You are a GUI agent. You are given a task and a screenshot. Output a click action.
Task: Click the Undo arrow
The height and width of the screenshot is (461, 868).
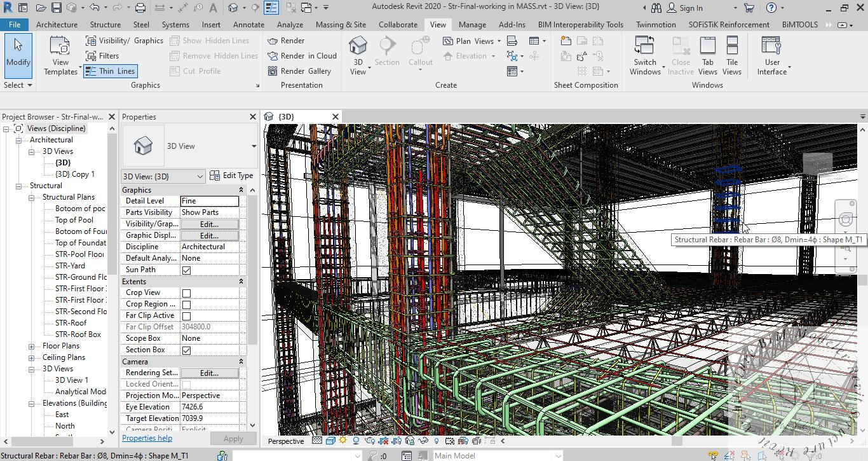click(94, 8)
